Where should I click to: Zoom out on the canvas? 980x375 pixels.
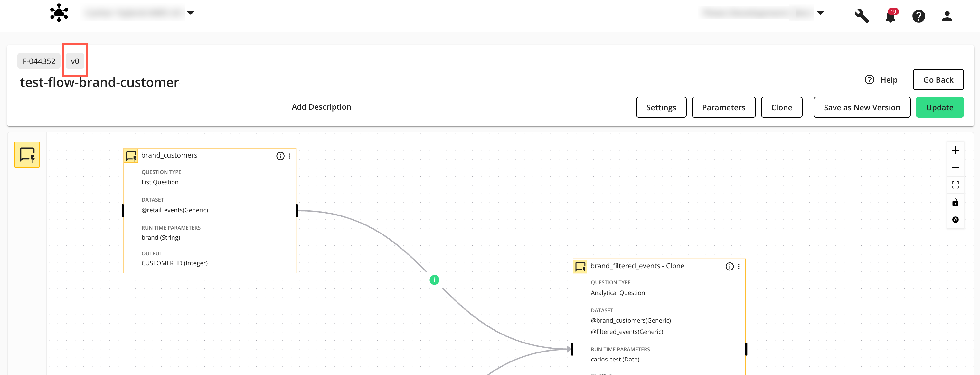coord(955,168)
